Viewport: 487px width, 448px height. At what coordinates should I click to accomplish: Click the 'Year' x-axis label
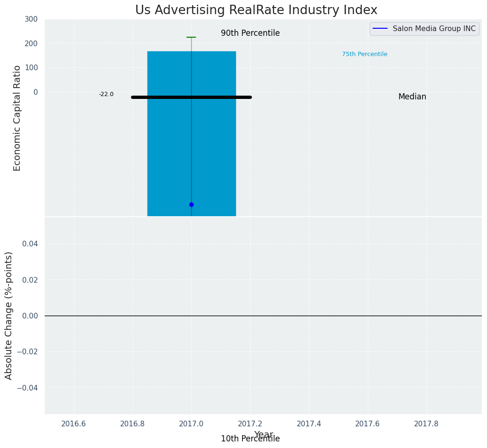pyautogui.click(x=263, y=434)
